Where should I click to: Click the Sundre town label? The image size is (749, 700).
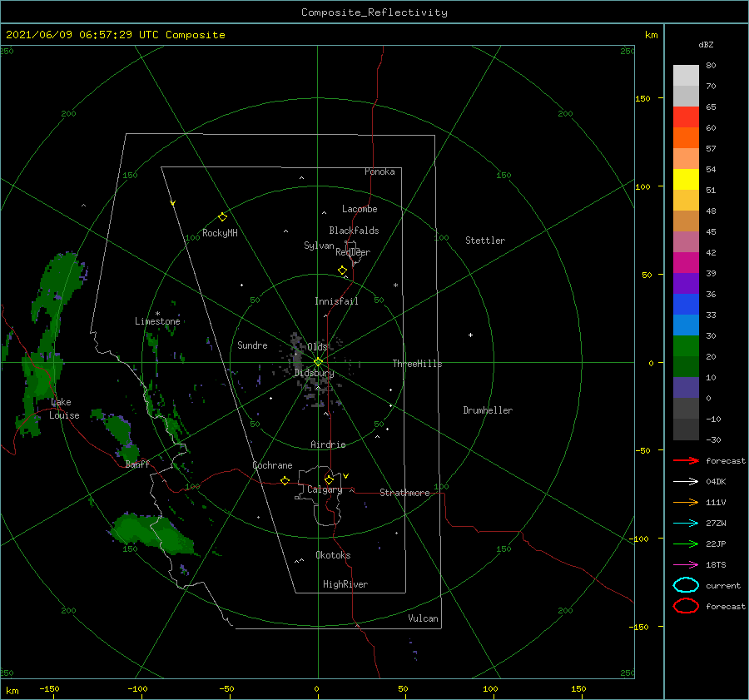[x=252, y=345]
